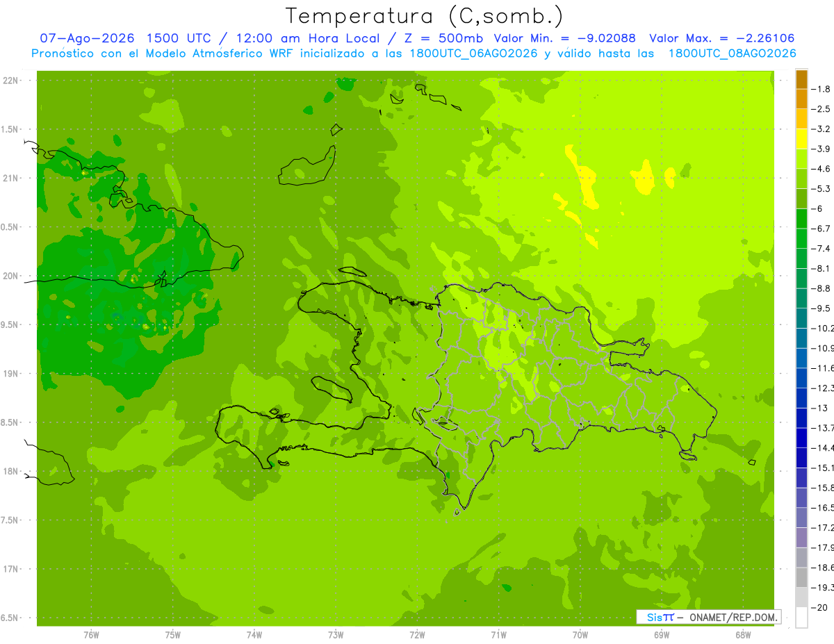The width and height of the screenshot is (834, 644).
Task: Pick the dark blue colorbar swatch beside -13.7
Action: coord(801,438)
